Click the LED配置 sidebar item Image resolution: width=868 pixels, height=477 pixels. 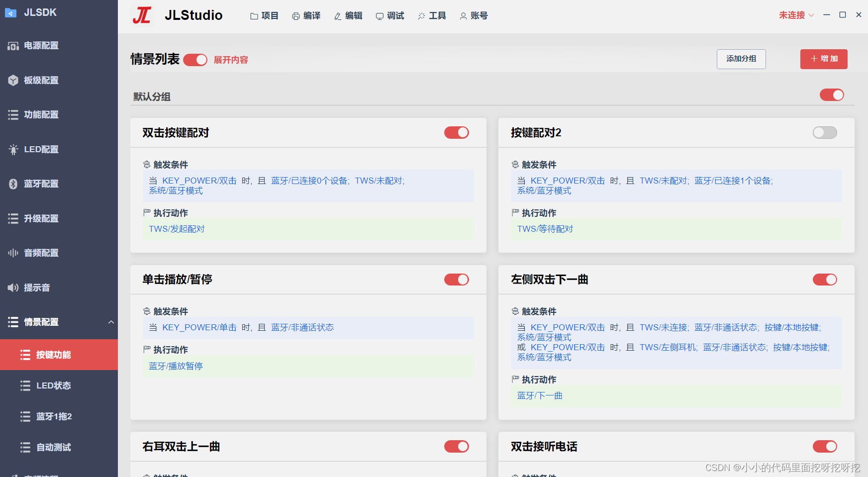[41, 149]
